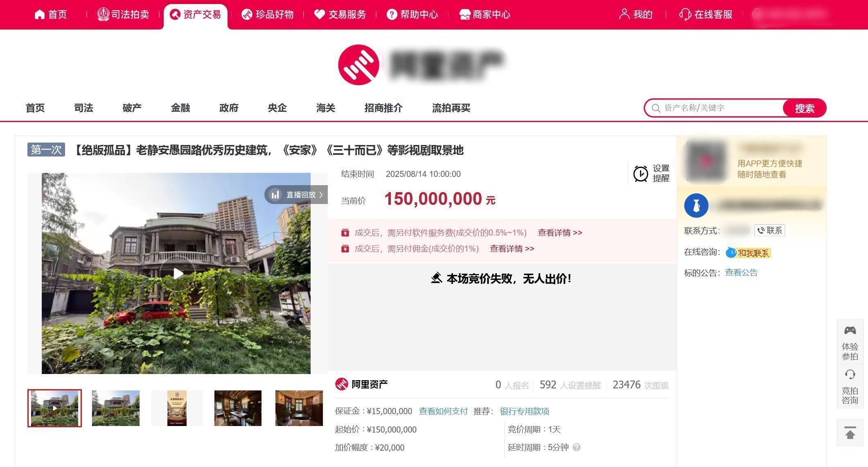This screenshot has width=868, height=467.
Task: Click the 阿里资产 logo above the navigation
Action: tap(358, 65)
